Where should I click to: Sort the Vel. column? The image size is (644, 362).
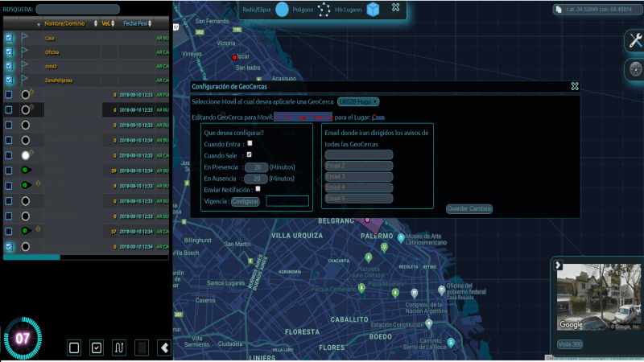click(x=115, y=24)
